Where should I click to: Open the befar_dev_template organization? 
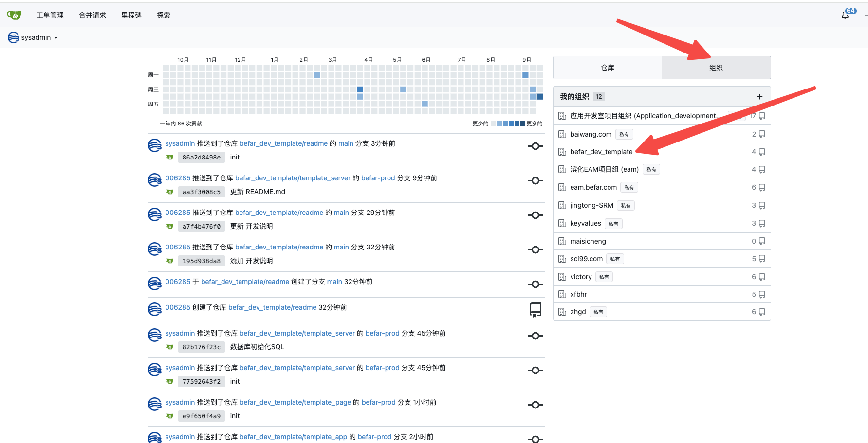601,152
